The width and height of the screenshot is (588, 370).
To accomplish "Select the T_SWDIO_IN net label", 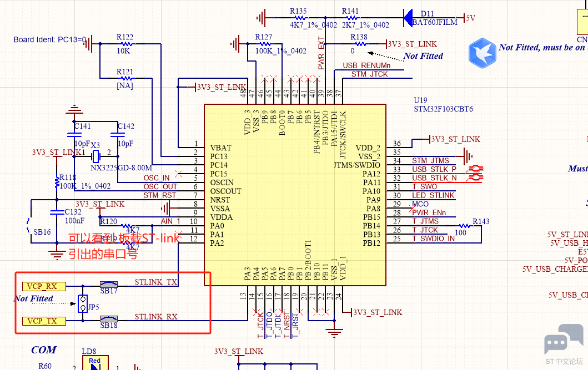I will click(434, 239).
